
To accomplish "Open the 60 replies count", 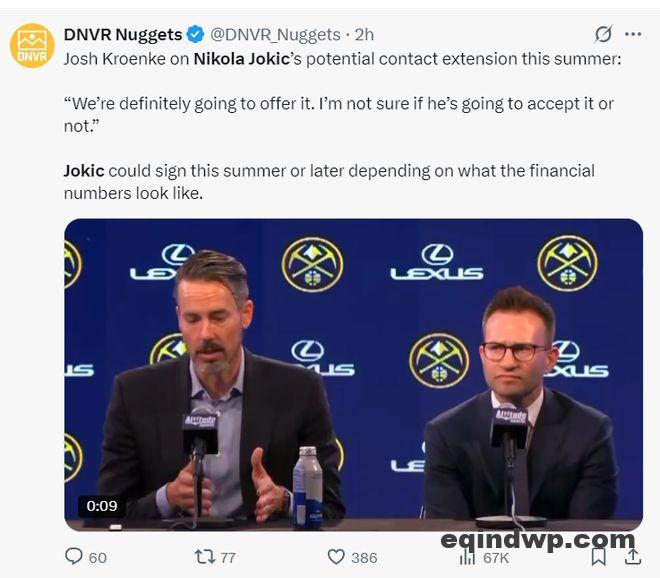I will [98, 557].
